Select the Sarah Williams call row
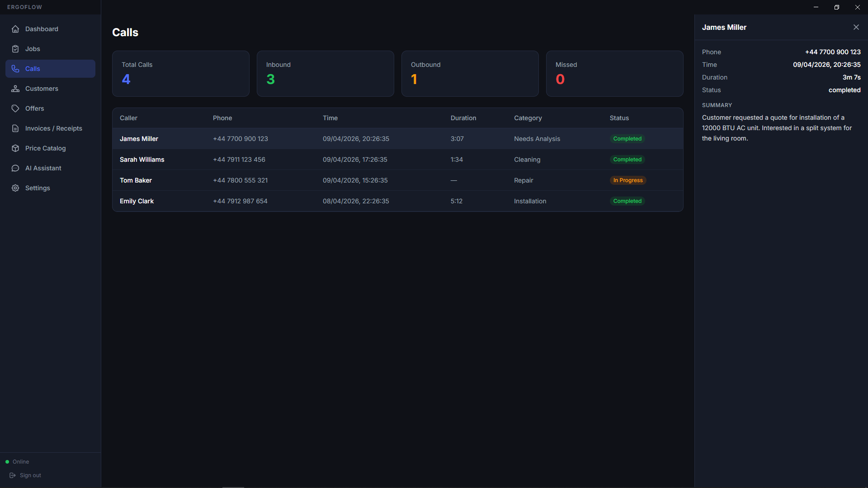The width and height of the screenshot is (868, 488). pyautogui.click(x=397, y=160)
